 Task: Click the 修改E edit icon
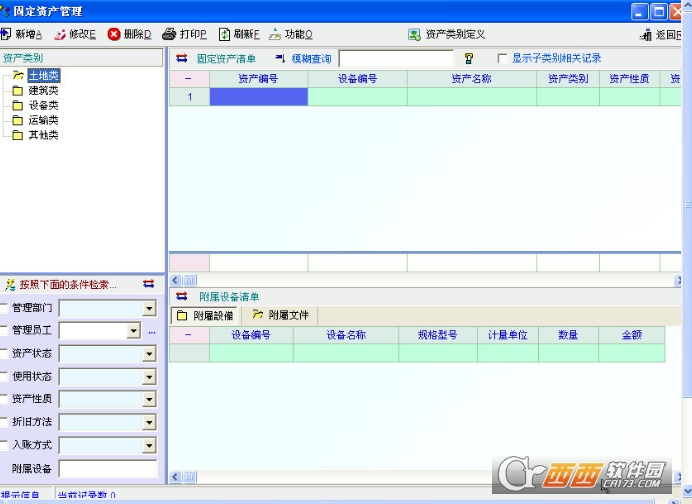point(60,34)
